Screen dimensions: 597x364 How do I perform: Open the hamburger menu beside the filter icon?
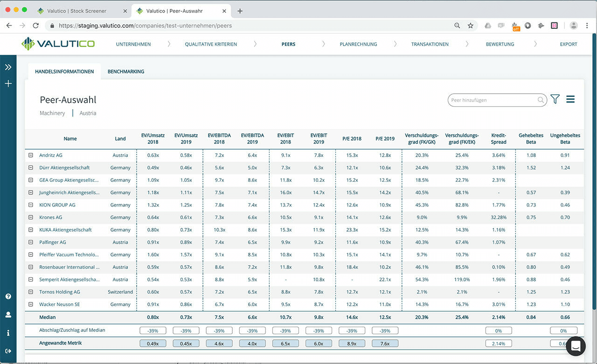pos(570,99)
